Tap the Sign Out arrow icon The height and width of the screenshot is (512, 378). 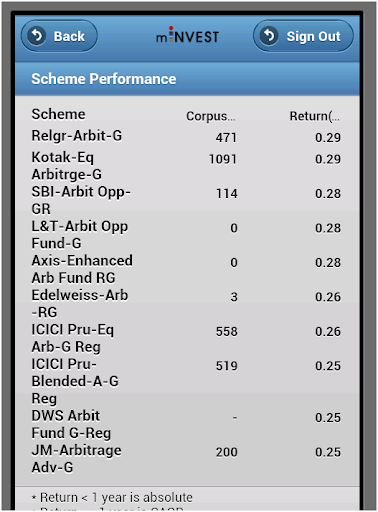pos(269,36)
